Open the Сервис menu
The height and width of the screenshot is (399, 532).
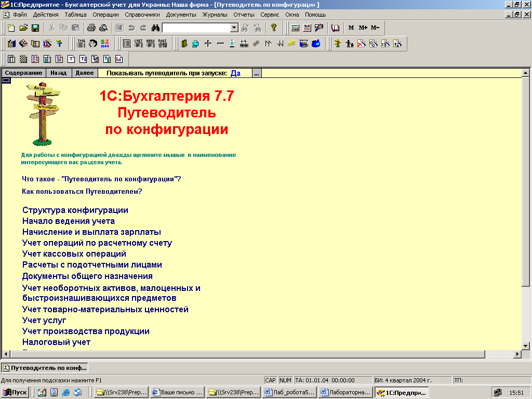tap(270, 15)
